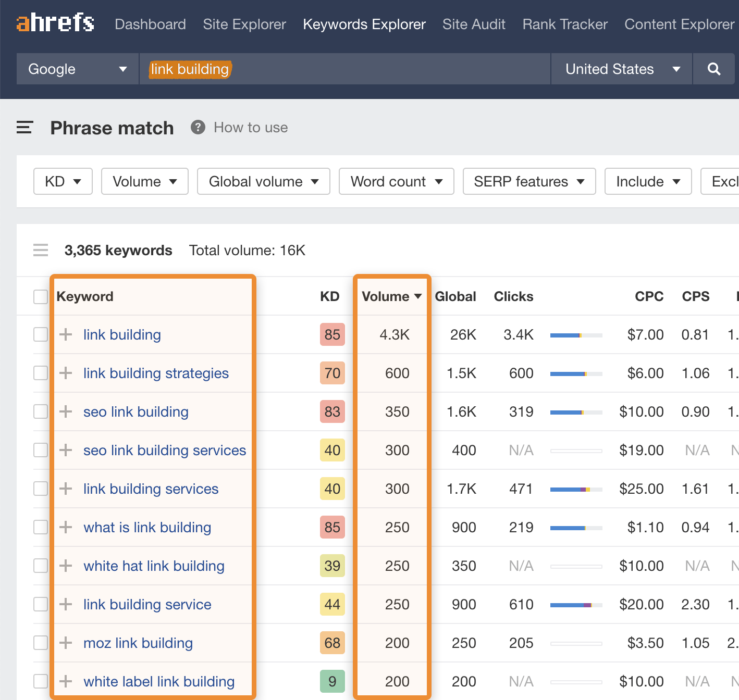Click the white label link building keyword
Viewport: 739px width, 700px height.
click(159, 681)
